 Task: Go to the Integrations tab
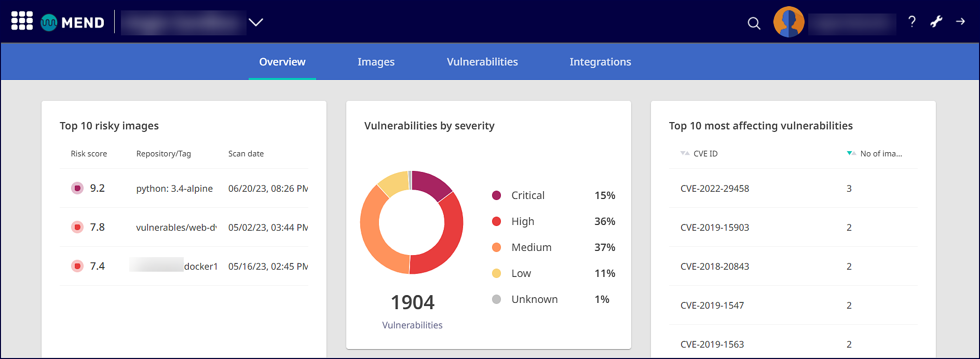pyautogui.click(x=600, y=62)
